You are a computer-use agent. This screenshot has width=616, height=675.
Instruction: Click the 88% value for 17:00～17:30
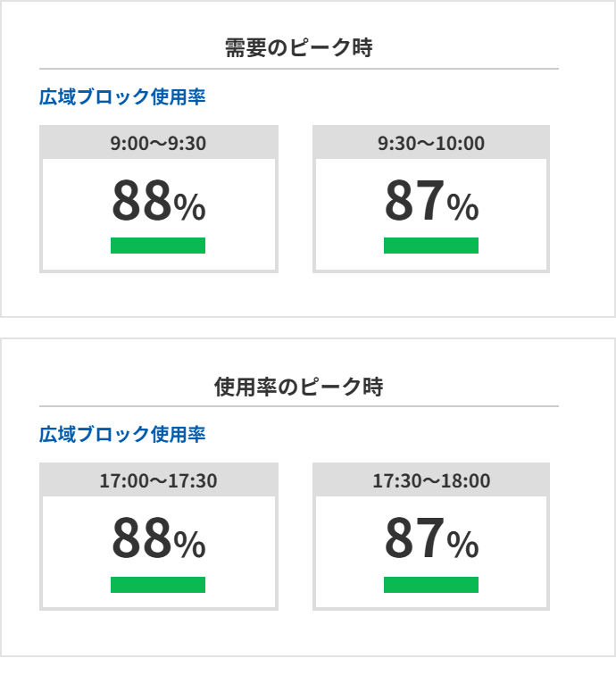(158, 537)
